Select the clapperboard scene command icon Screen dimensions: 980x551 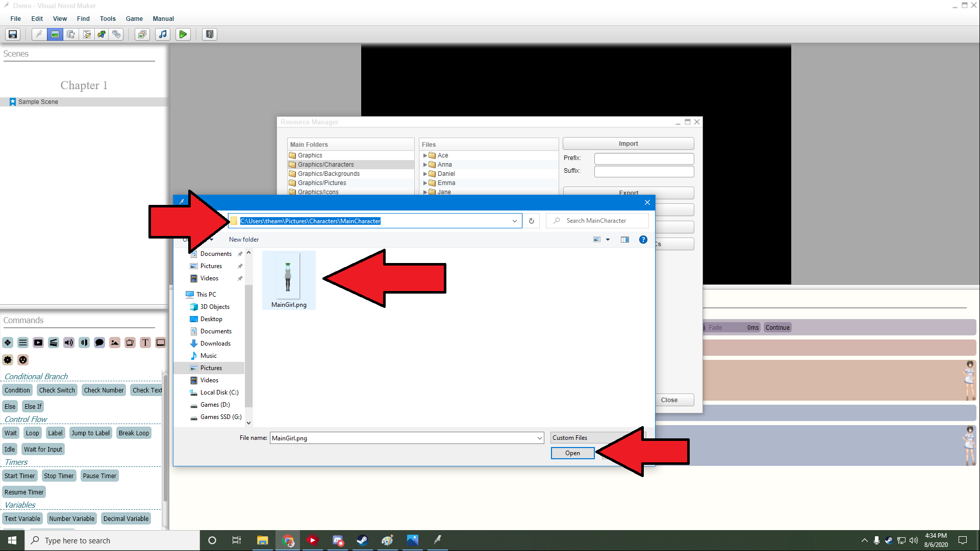54,343
